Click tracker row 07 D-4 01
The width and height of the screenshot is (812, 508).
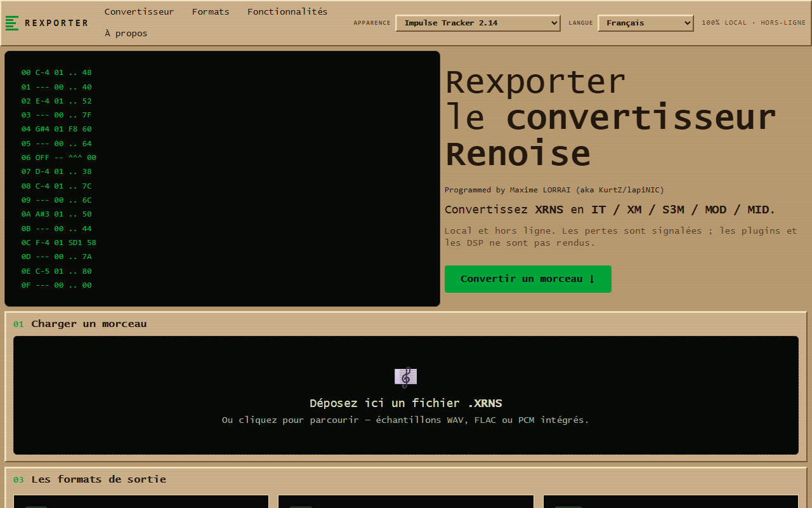(56, 171)
